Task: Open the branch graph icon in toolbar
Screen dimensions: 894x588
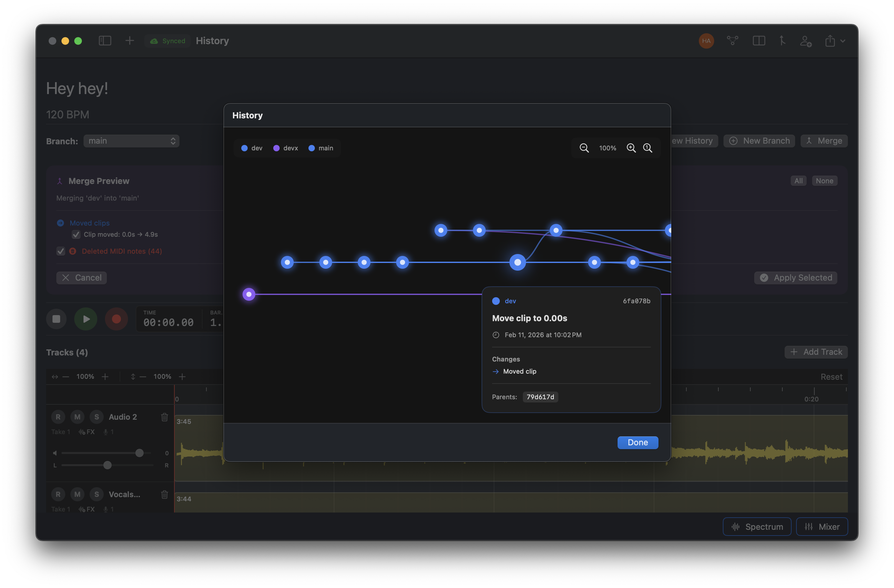Action: coord(732,41)
